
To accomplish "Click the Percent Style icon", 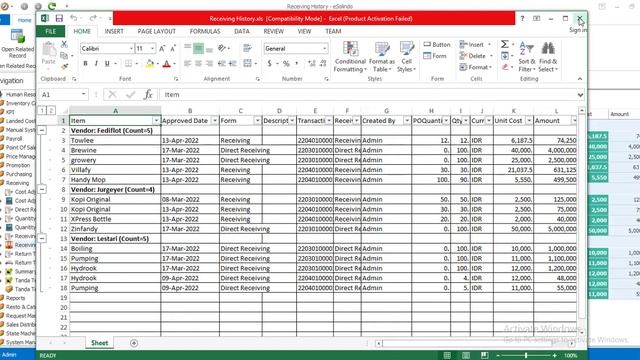I will 286,64.
